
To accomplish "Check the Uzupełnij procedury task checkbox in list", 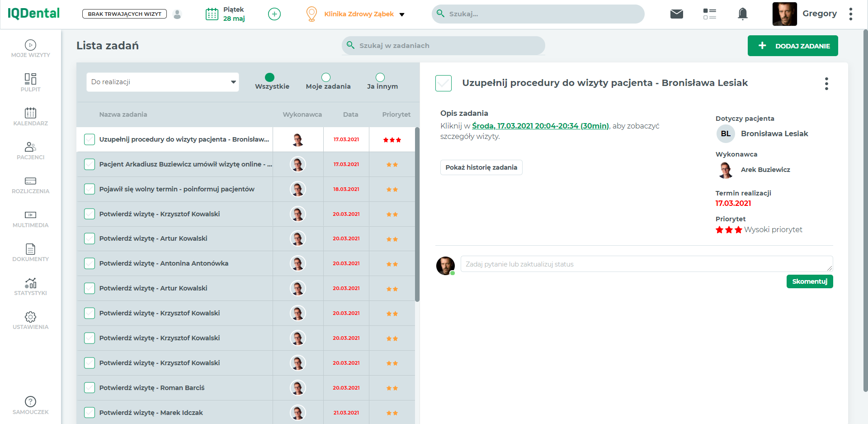I will point(90,139).
